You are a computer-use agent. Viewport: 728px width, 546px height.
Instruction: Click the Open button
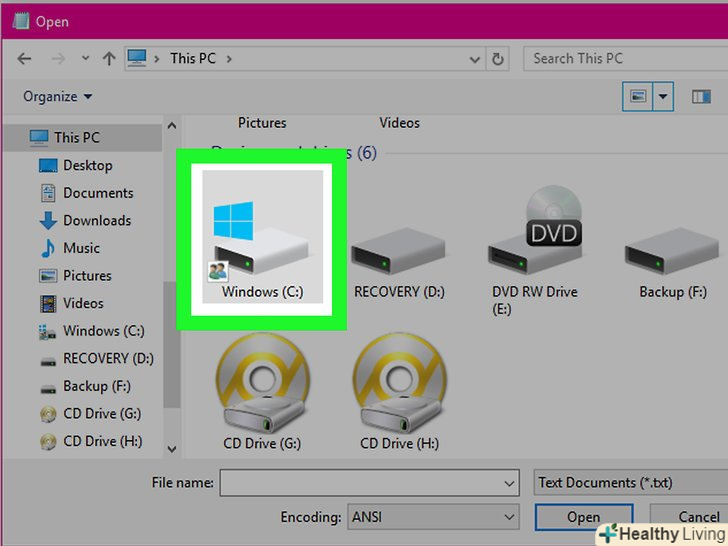[x=584, y=517]
